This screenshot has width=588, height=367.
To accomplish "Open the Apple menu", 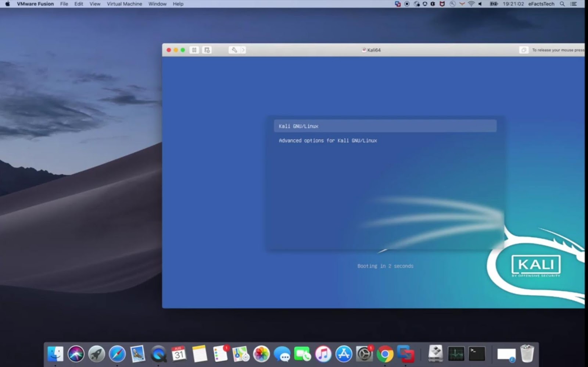I will point(7,4).
